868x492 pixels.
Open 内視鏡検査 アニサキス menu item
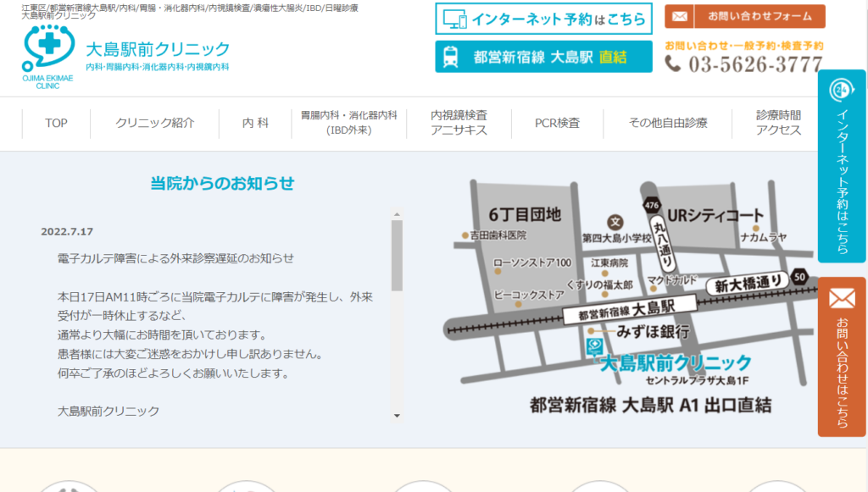(x=459, y=123)
